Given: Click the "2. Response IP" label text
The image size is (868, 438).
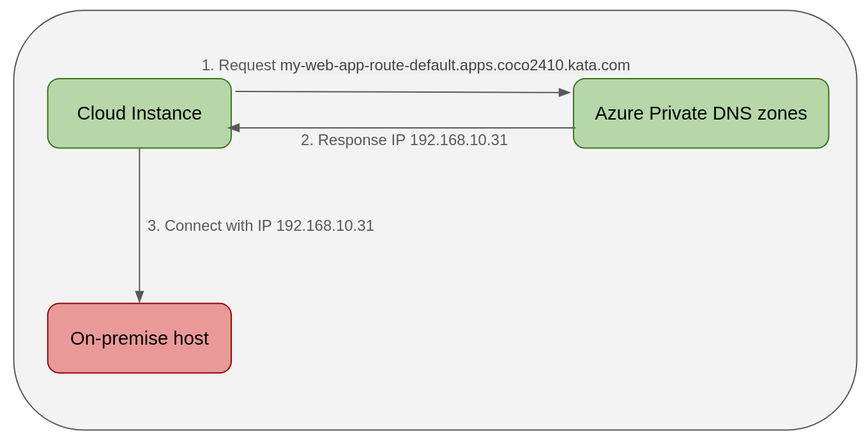Looking at the screenshot, I should pos(353,140).
